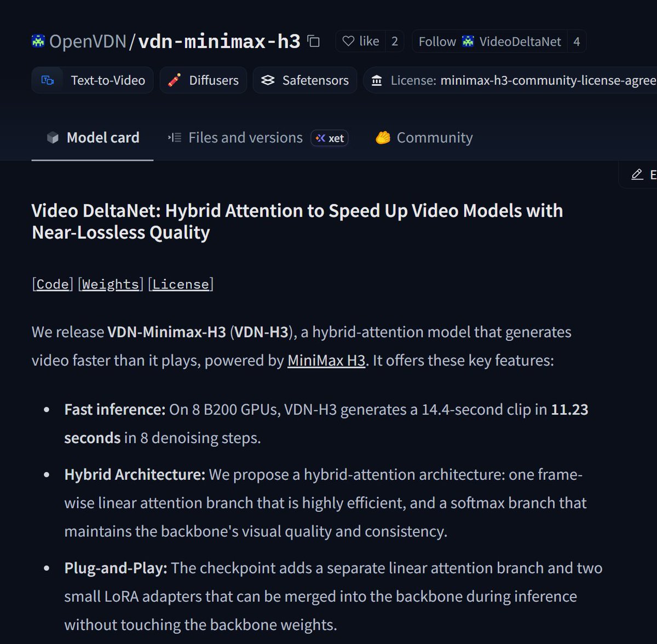Click the Video DeltaNet heading title
Screen dimensions: 657x644
coord(297,222)
